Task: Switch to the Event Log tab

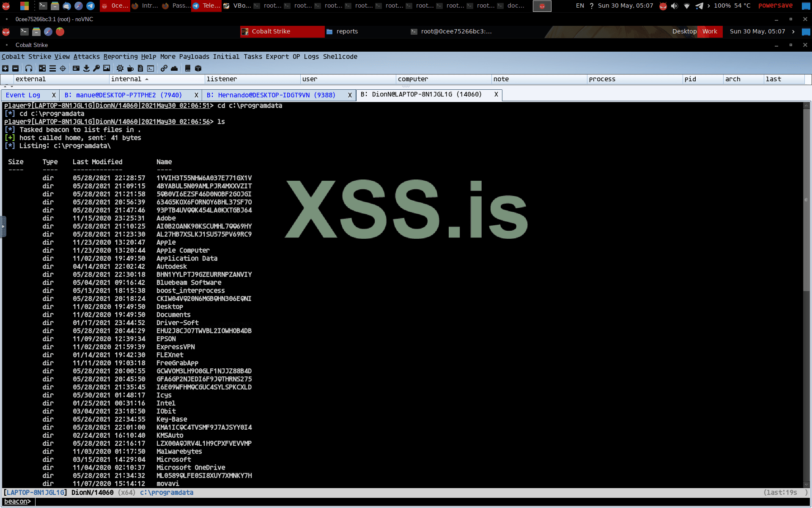Action: [x=23, y=95]
